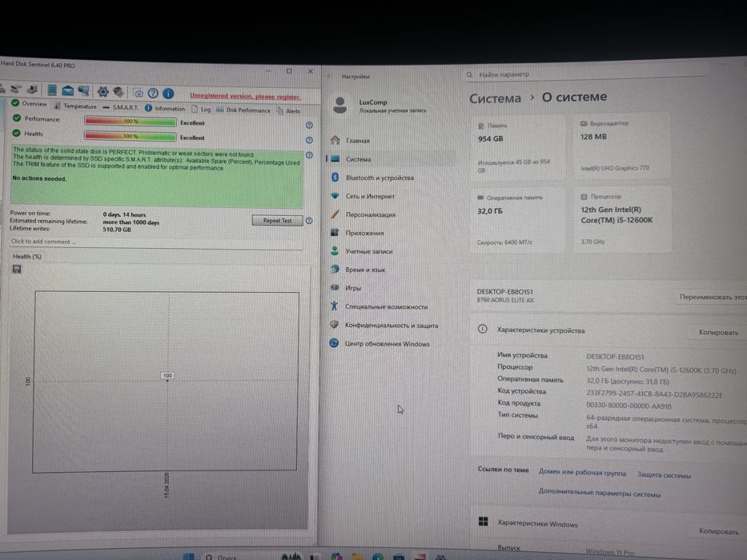Click the disk drive icon left of the notepad
Screen dimensions: 747x560
32,89
